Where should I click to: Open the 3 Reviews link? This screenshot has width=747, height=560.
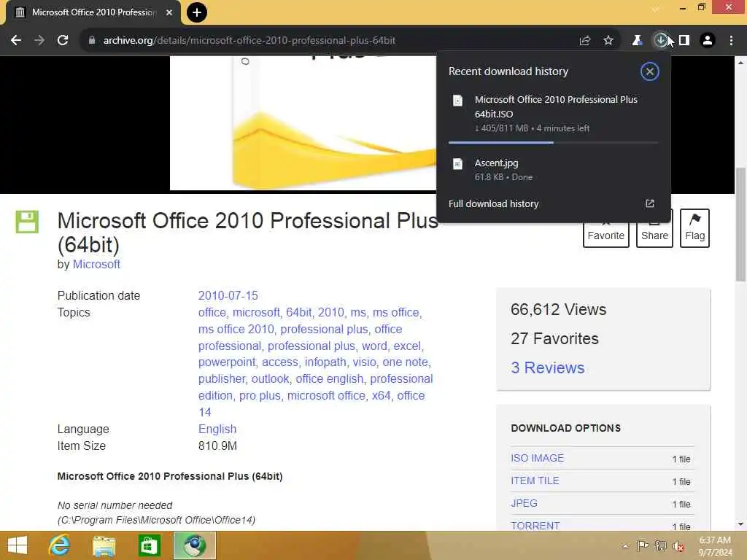point(547,367)
